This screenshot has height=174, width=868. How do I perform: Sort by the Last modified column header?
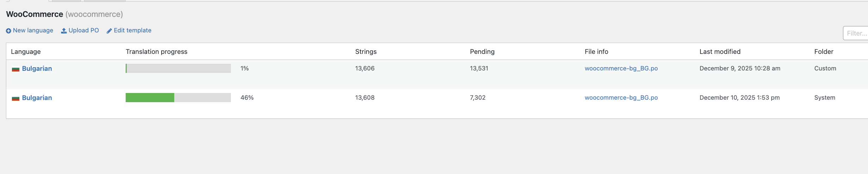click(720, 52)
